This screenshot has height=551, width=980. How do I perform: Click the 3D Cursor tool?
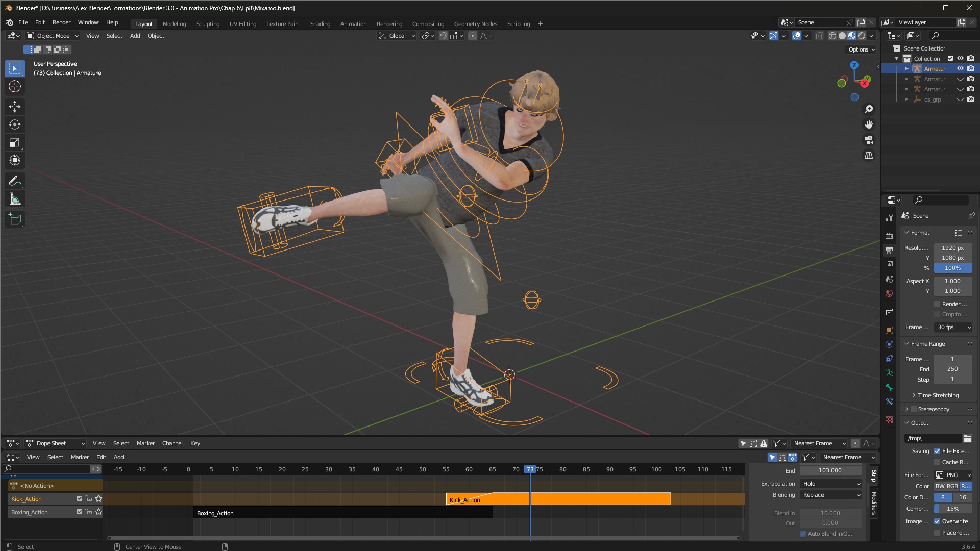click(x=15, y=87)
